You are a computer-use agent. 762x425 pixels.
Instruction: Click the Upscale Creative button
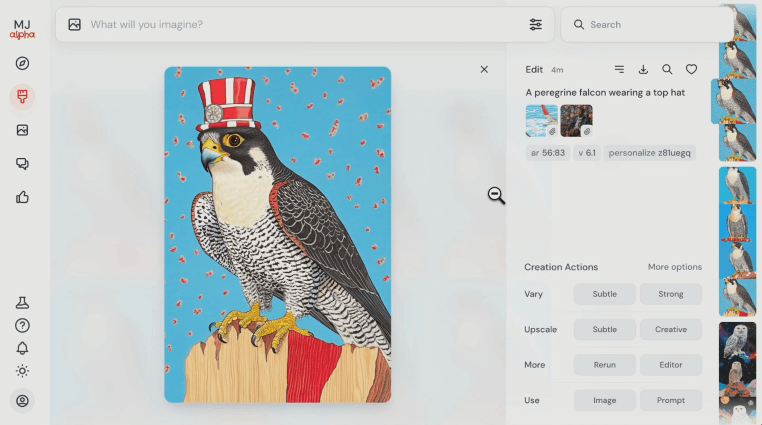tap(670, 329)
